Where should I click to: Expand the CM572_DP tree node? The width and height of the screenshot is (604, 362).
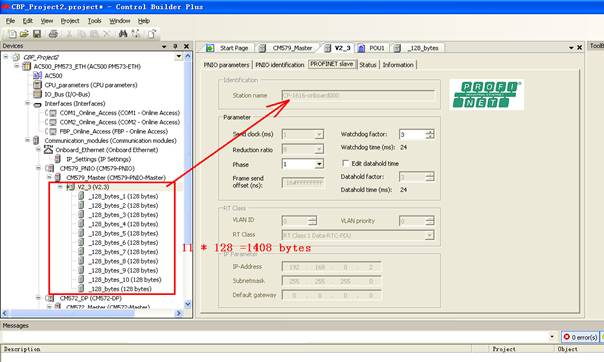tap(38, 298)
